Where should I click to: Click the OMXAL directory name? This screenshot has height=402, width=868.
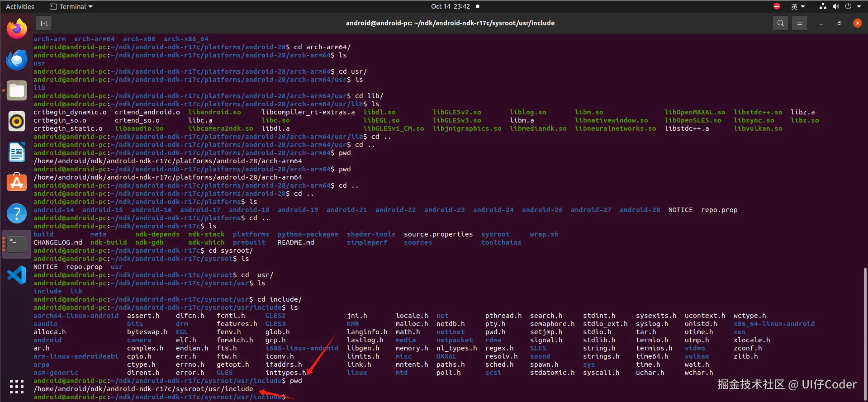coord(446,356)
